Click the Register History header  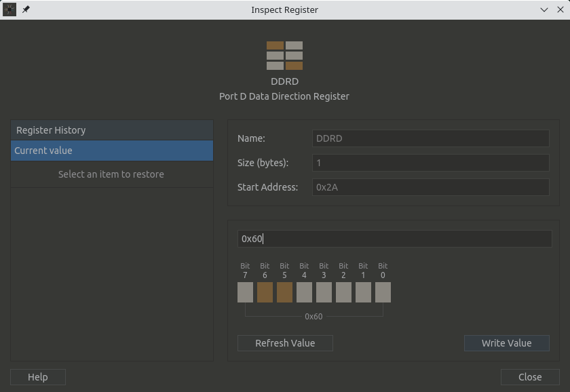[x=112, y=130]
